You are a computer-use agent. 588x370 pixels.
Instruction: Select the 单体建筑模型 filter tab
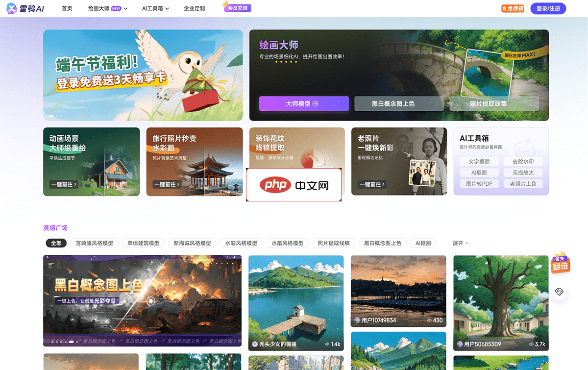click(143, 243)
